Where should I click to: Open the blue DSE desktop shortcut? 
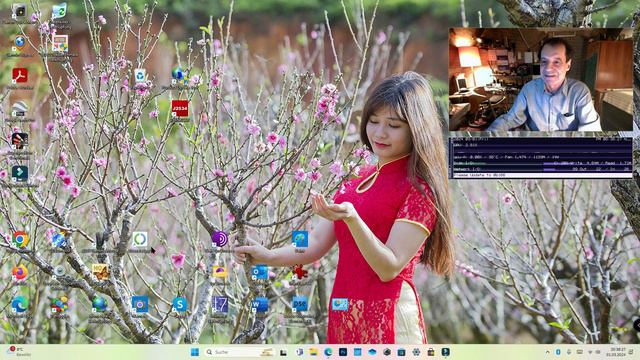[300, 304]
